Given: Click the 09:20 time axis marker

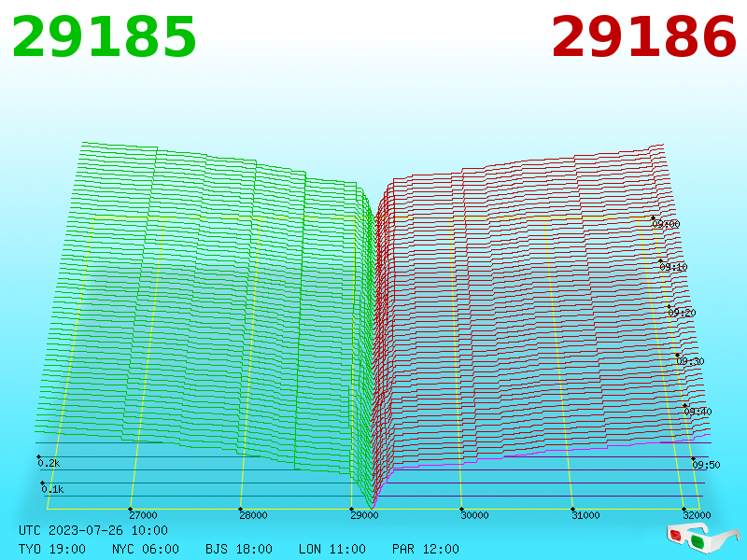Looking at the screenshot, I should pyautogui.click(x=682, y=313).
